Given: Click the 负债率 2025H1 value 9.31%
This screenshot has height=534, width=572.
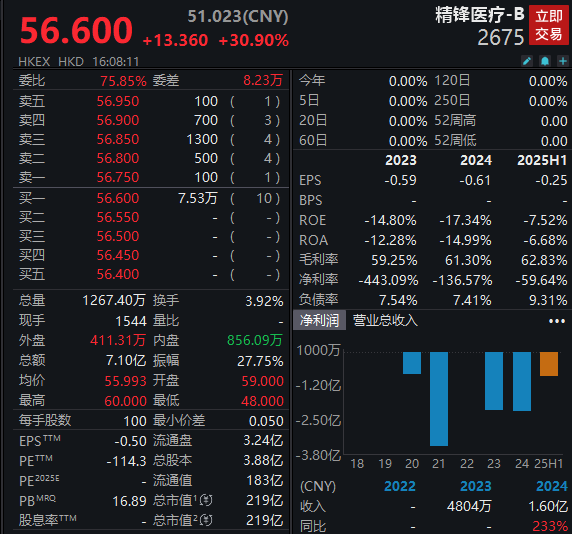Looking at the screenshot, I should click(x=548, y=300).
